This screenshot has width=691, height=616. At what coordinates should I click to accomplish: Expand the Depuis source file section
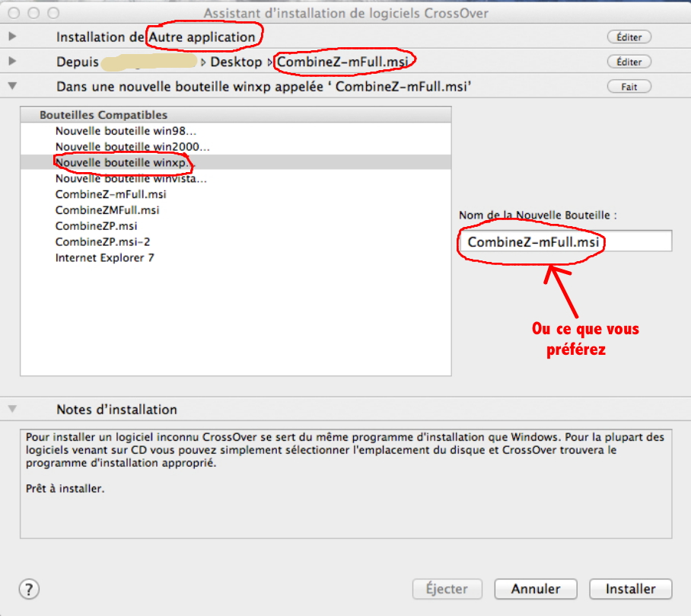[x=12, y=62]
